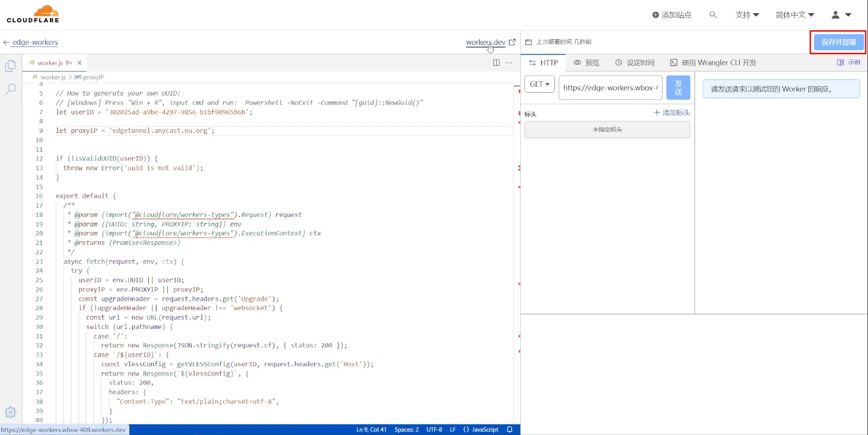This screenshot has height=435, width=868.
Task: Click 保存并部署 save and deploy button
Action: coord(838,42)
